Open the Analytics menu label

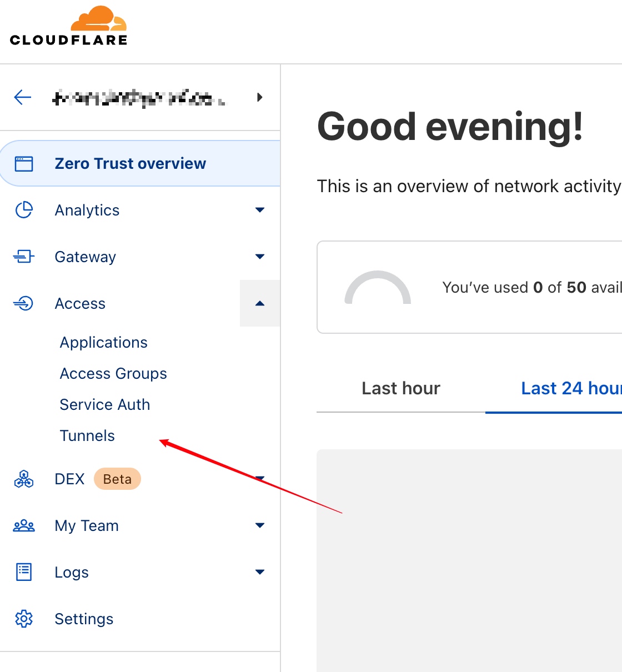[x=87, y=210]
